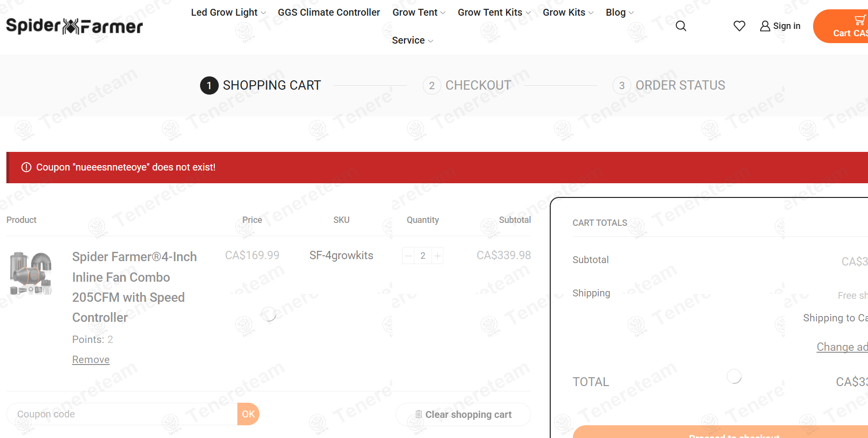
Task: Apply coupon with the OK button
Action: 248,414
